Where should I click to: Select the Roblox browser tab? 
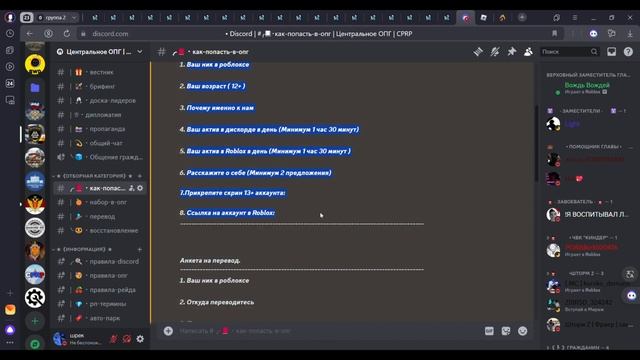pos(484,18)
